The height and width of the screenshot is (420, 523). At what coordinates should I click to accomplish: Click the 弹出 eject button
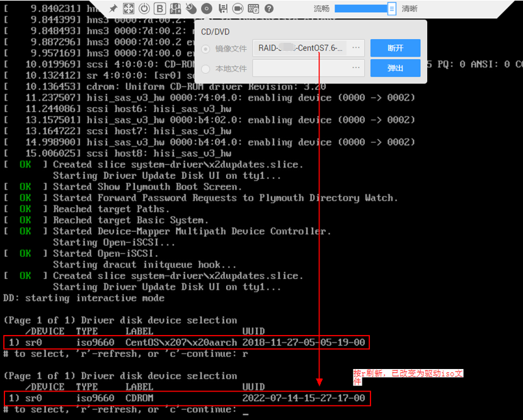pyautogui.click(x=395, y=68)
